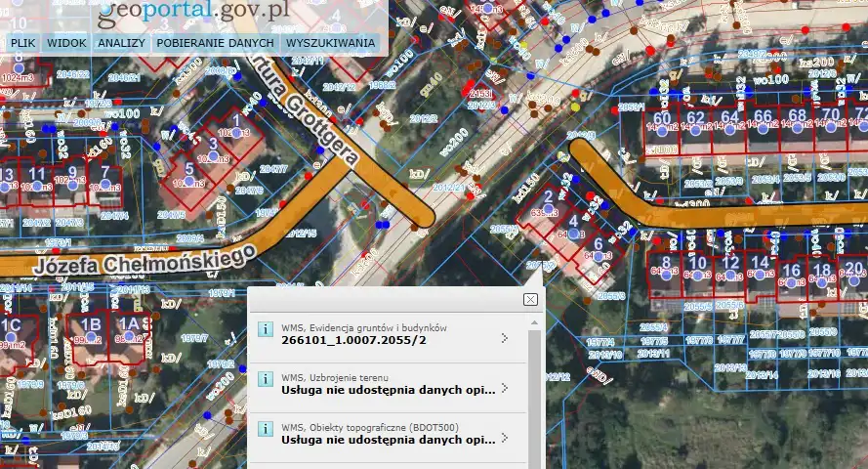Open the WYSZUKIWANIA menu
The width and height of the screenshot is (868, 469).
pos(330,43)
